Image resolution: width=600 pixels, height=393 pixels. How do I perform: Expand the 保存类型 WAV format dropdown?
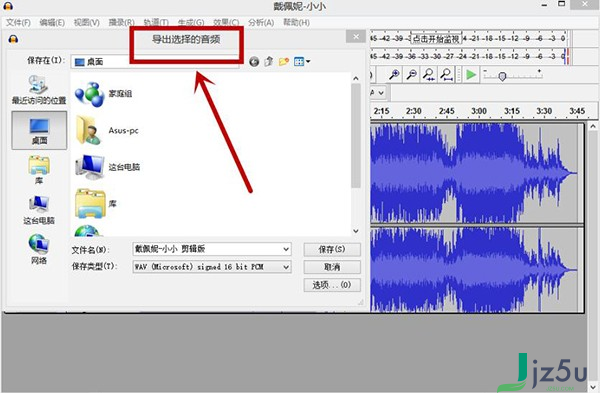pos(286,267)
